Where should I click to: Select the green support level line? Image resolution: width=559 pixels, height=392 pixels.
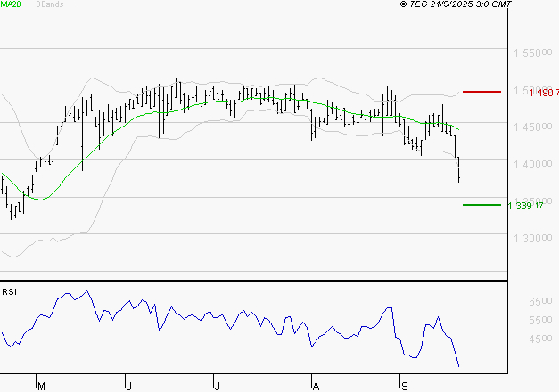[x=481, y=205]
